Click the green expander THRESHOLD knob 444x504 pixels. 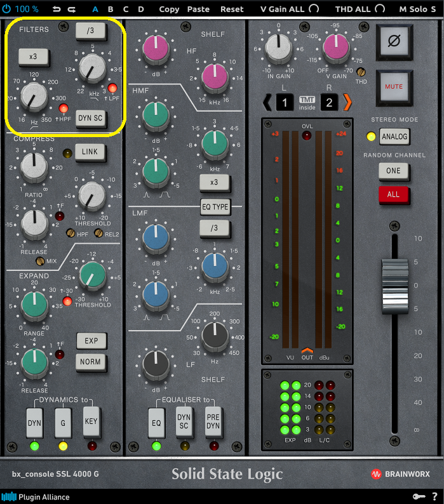(92, 275)
